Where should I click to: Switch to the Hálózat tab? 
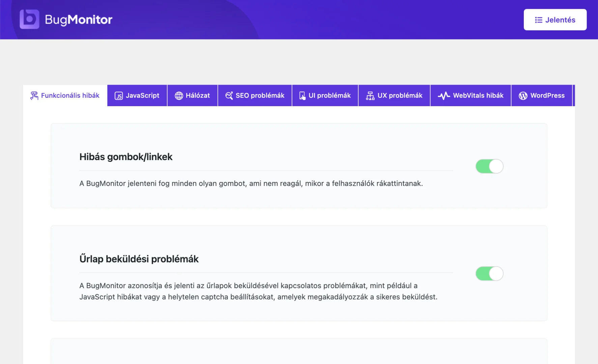click(x=192, y=96)
